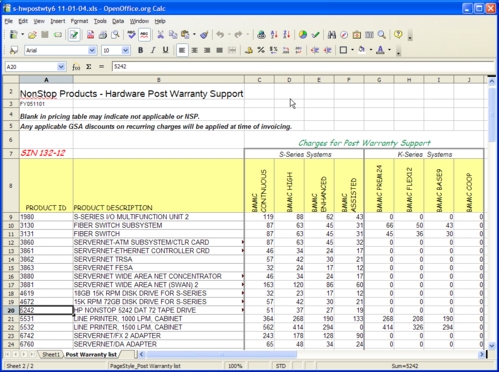Run the Spellcheck ABC checkmark icon
The image size is (499, 372).
(132, 35)
